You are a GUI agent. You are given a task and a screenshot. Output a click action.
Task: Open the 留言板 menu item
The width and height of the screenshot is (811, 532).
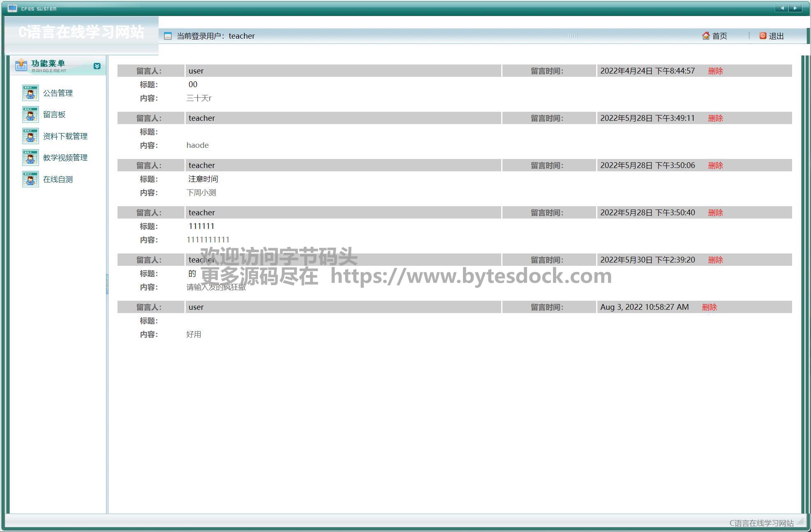(x=54, y=115)
